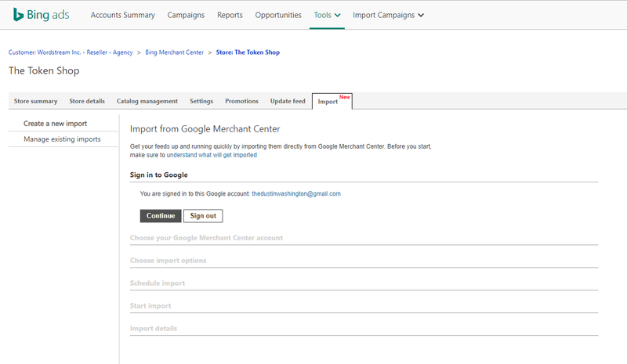Select the Import tab marked New
The height and width of the screenshot is (364, 627).
tap(332, 101)
